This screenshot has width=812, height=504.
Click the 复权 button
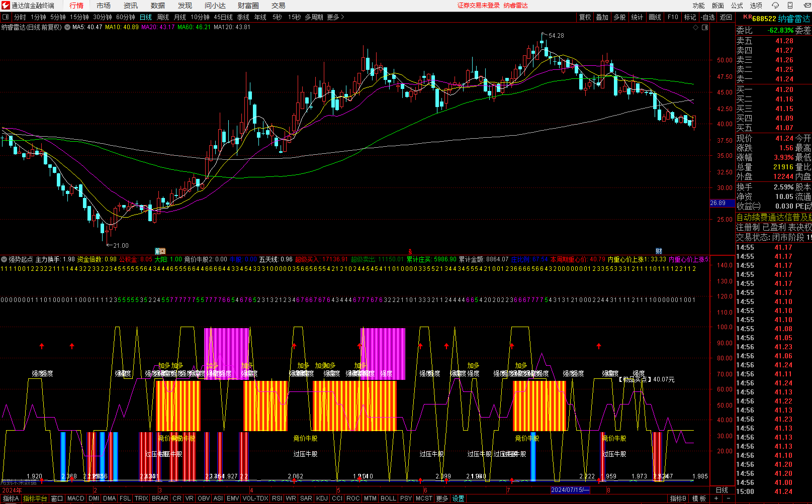point(585,17)
